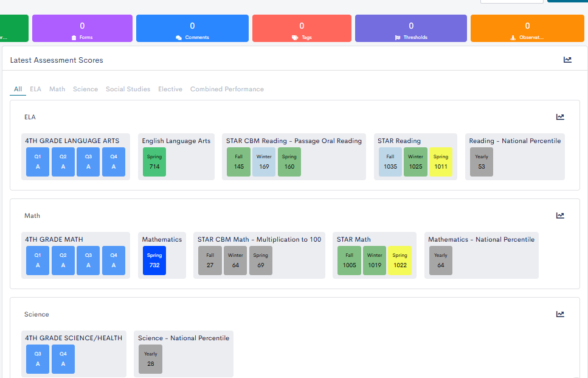Click the Latest Assessment Scores title
Image resolution: width=588 pixels, height=378 pixels.
coord(57,60)
